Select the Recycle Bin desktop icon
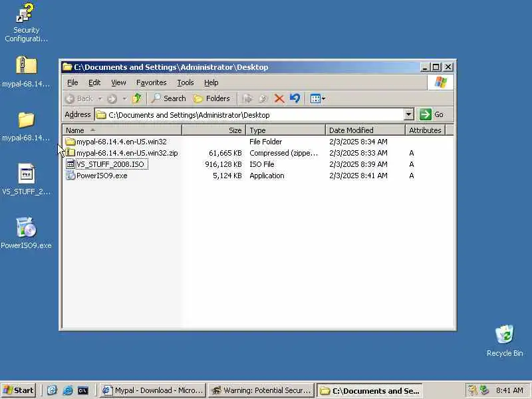Viewport: 532px width, 399px height. coord(505,340)
